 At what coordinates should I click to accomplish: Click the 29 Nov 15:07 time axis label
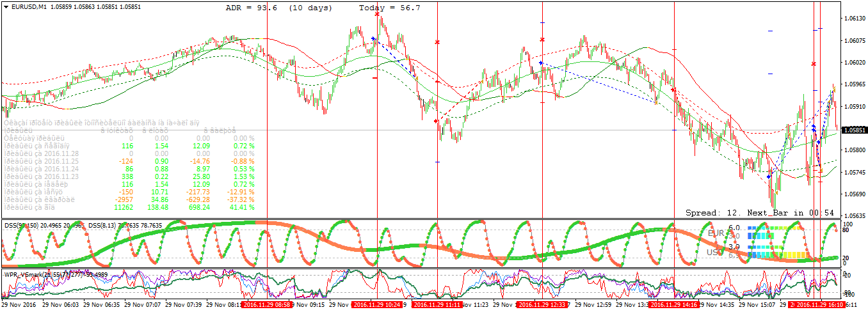coord(758,306)
